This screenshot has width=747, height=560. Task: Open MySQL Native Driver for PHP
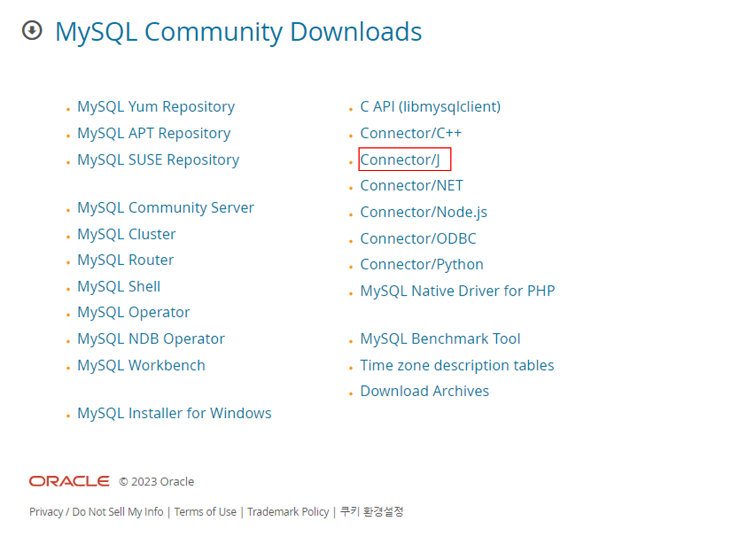click(x=457, y=291)
